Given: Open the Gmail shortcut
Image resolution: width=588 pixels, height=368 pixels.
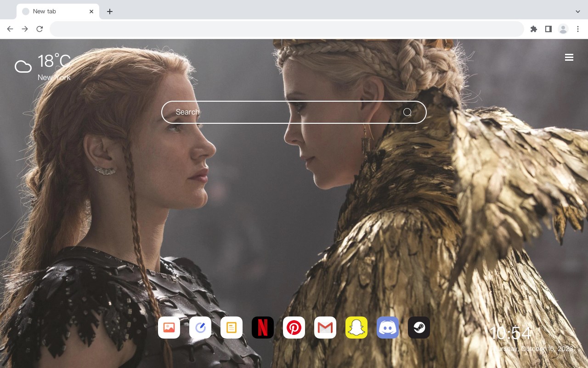Looking at the screenshot, I should [325, 328].
